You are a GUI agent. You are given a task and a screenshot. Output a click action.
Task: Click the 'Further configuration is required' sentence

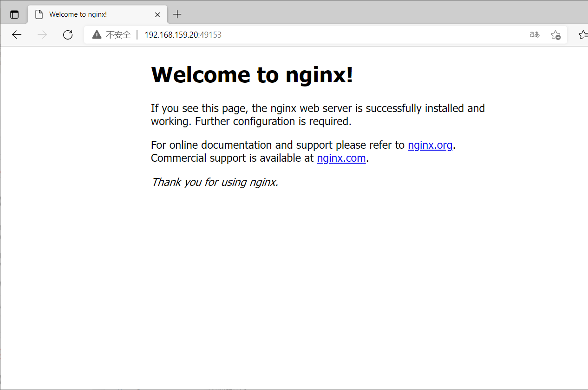click(x=273, y=121)
